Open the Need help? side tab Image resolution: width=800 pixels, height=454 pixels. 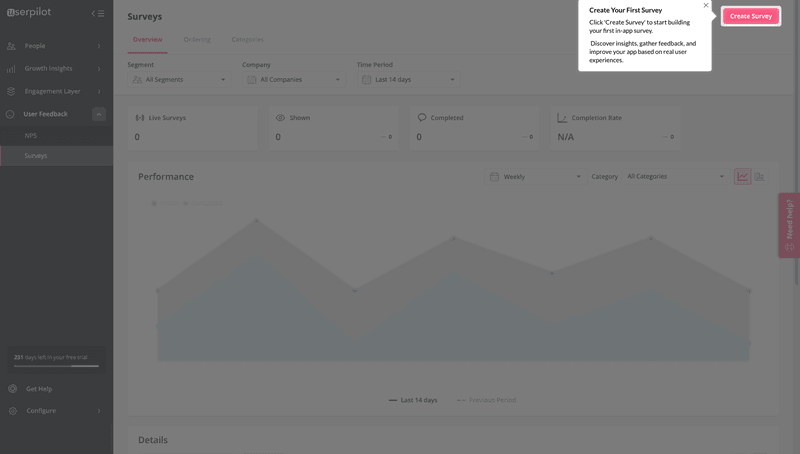pyautogui.click(x=789, y=225)
